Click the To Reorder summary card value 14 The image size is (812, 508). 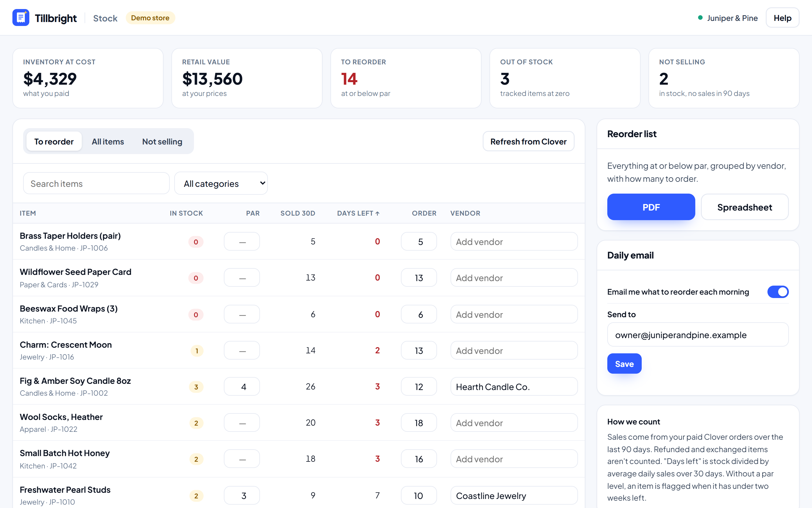pos(349,79)
